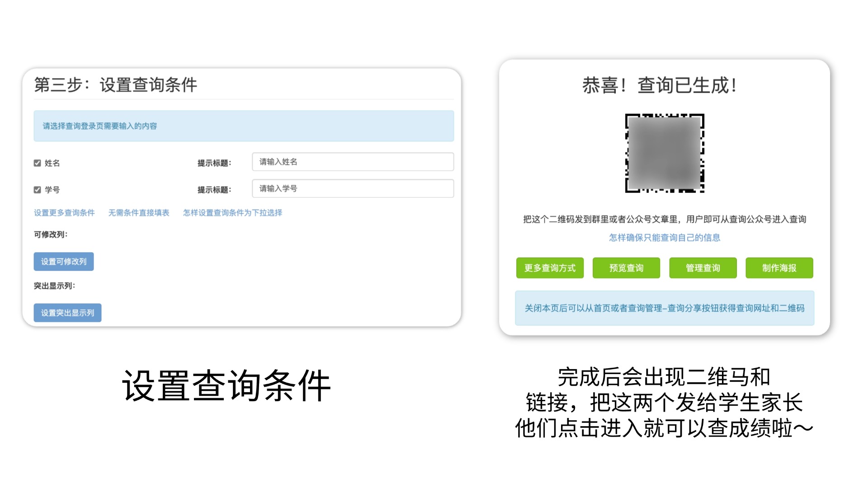Click the 设置可修改列 button
Screen dimensions: 868x488
(64, 262)
